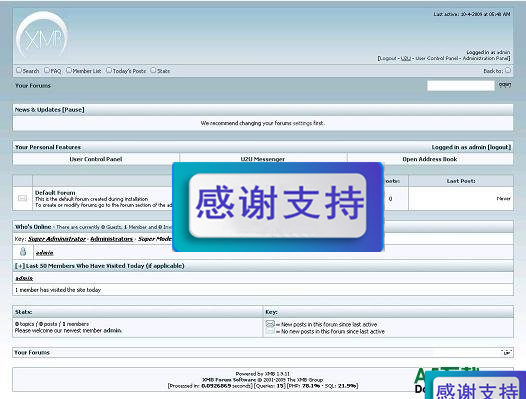Click Your Forums breadcrumb at top
Viewport: 526px width, 399px height.
click(x=33, y=86)
